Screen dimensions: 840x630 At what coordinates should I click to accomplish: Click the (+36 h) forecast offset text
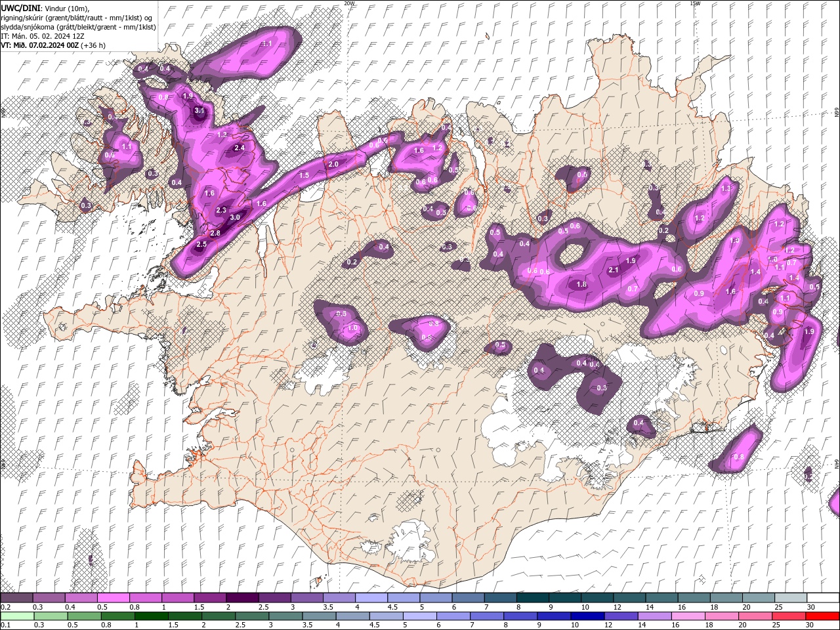(x=94, y=45)
